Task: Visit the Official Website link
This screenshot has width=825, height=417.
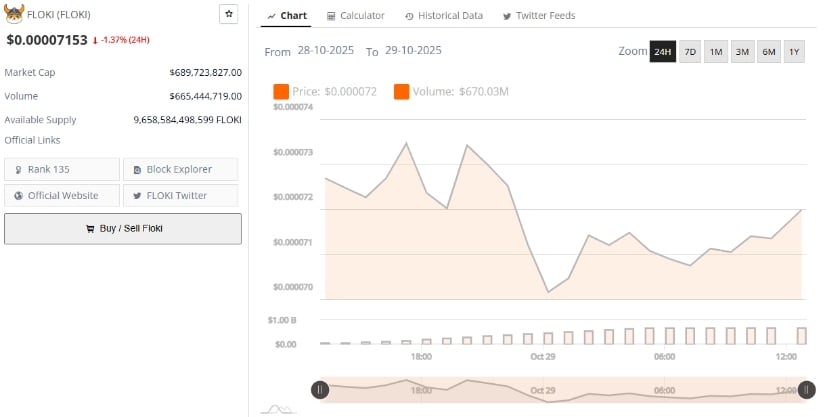Action: 62,195
